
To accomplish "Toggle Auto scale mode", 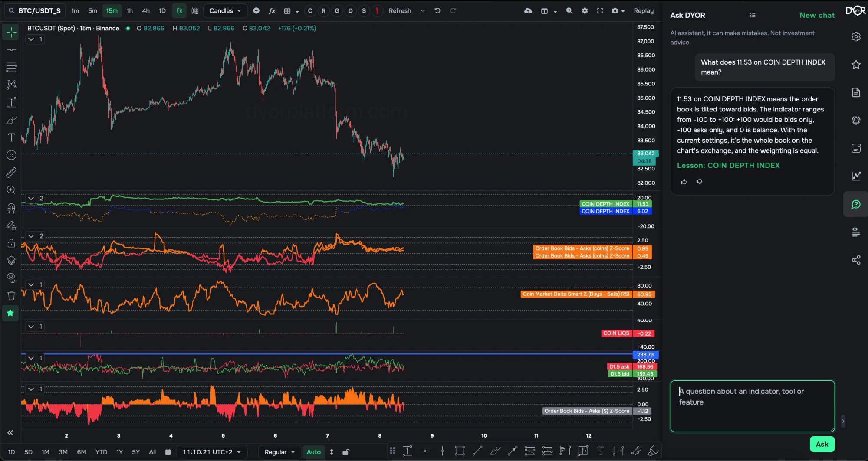I will (313, 452).
